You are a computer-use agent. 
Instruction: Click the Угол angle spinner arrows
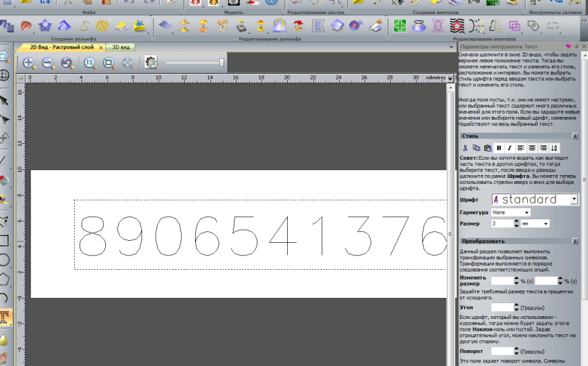pyautogui.click(x=516, y=307)
